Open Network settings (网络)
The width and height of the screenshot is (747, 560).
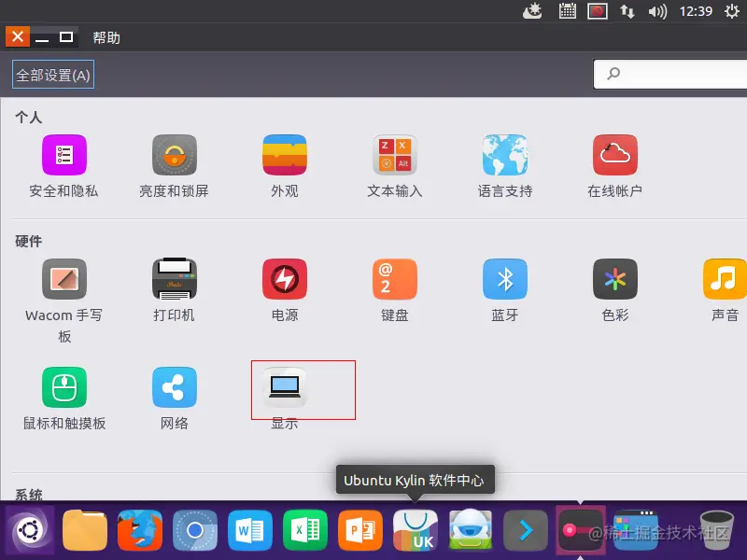click(x=175, y=399)
